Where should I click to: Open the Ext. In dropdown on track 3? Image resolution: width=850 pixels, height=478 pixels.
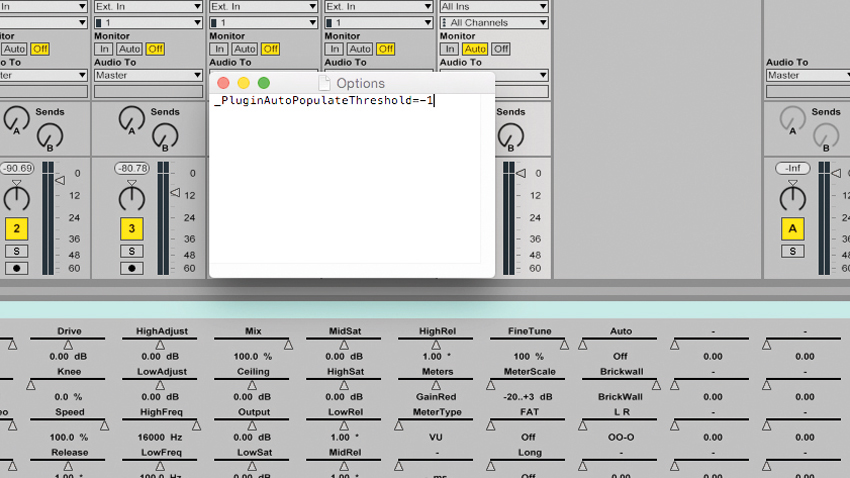[149, 7]
